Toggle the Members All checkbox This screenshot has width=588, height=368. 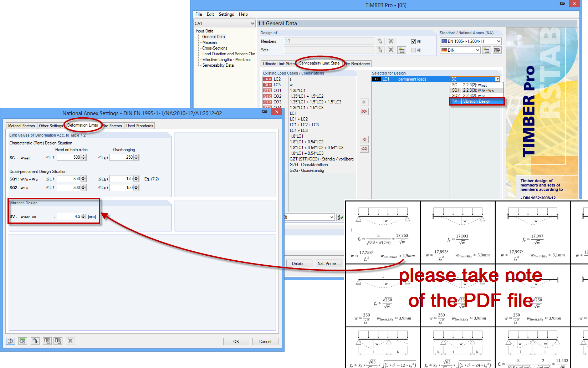[x=414, y=42]
